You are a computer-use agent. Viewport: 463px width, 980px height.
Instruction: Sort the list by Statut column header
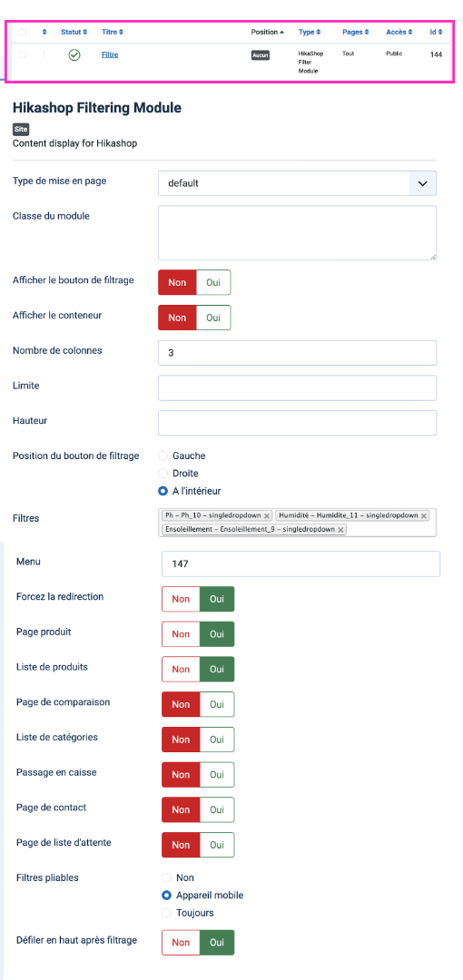click(x=74, y=32)
